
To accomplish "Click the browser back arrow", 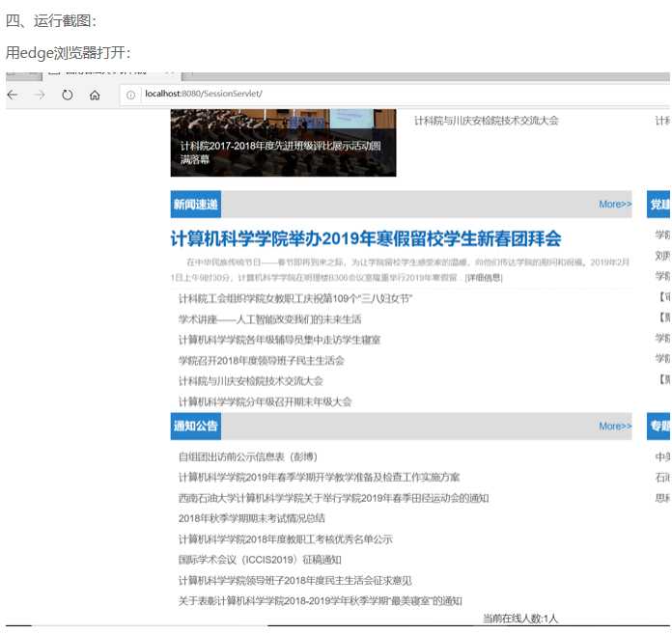I will 13,95.
